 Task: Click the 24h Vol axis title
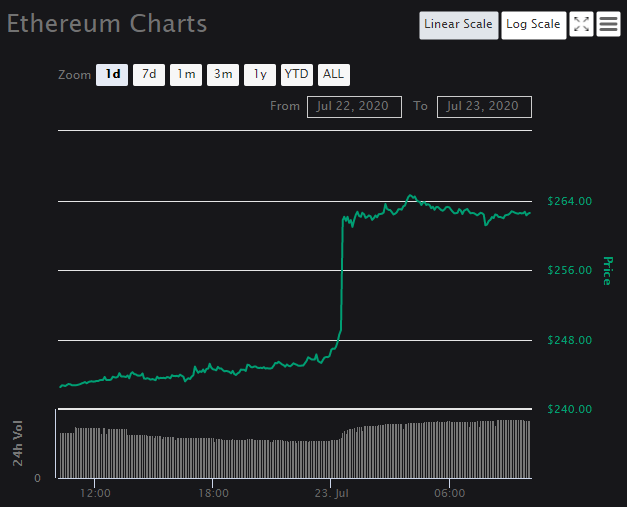[x=18, y=443]
